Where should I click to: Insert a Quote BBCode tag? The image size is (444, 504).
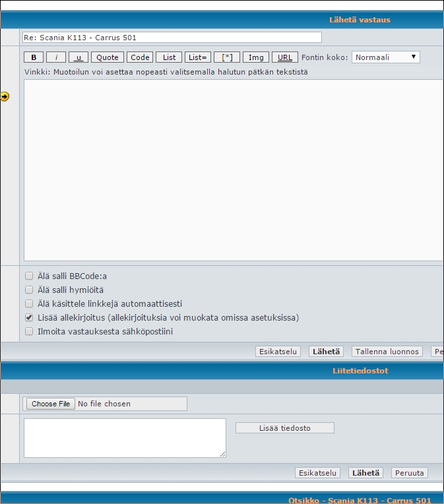tap(108, 57)
